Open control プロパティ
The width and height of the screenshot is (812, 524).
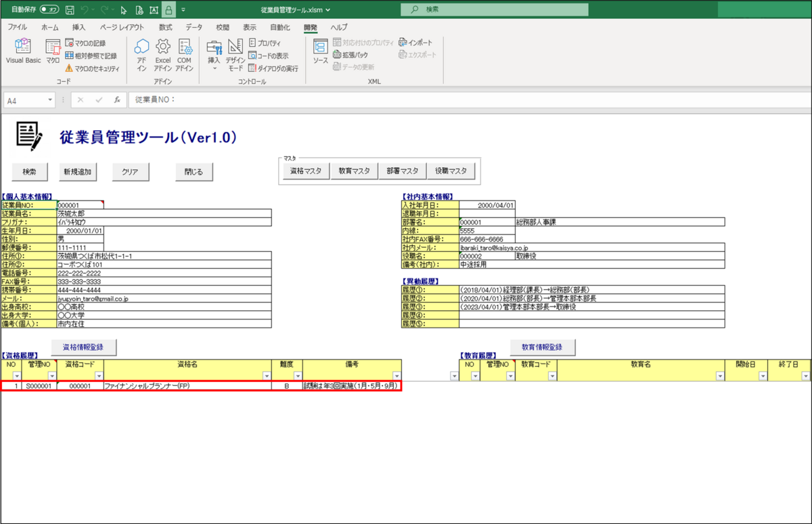pyautogui.click(x=265, y=43)
